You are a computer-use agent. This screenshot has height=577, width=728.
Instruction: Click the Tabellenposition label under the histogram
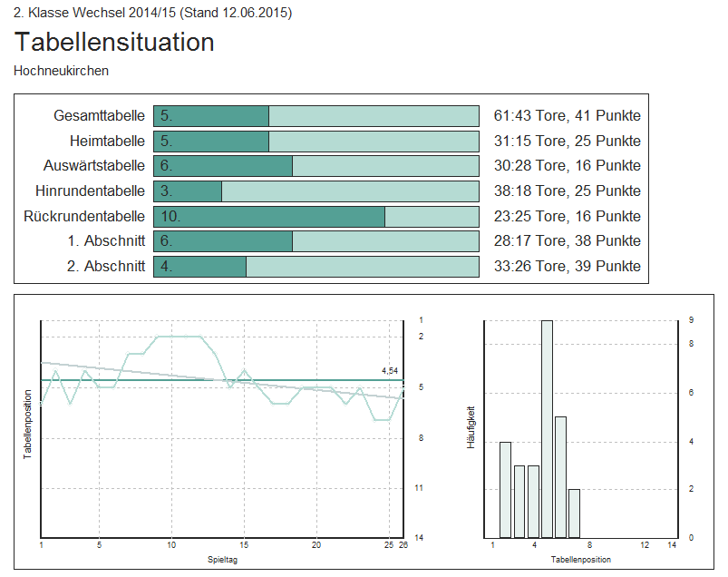pos(580,561)
